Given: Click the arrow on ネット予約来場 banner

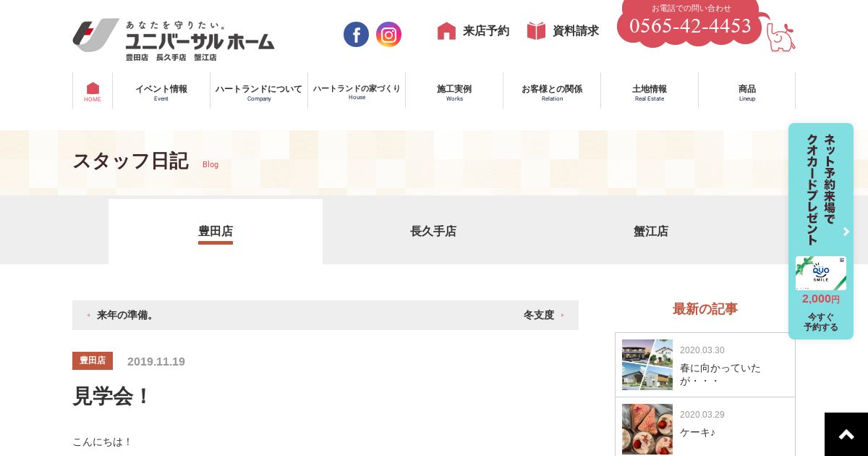Looking at the screenshot, I should [x=846, y=232].
